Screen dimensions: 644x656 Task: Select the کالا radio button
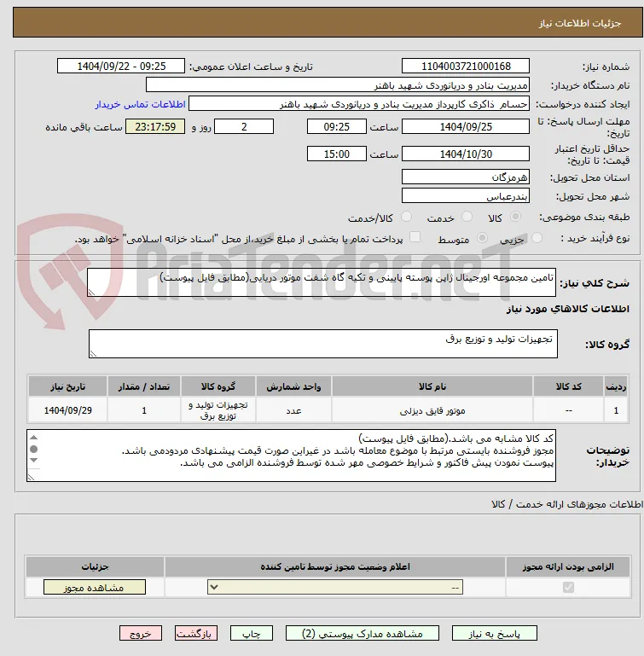[x=515, y=217]
